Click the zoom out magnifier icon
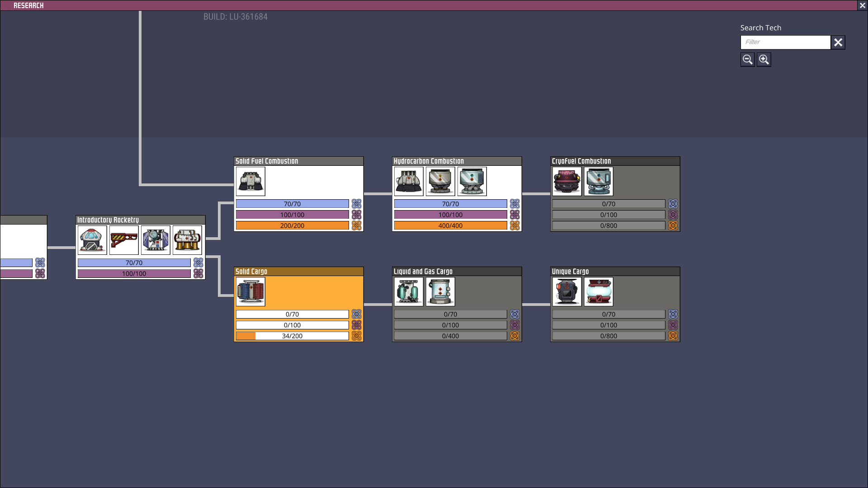868x488 pixels. pyautogui.click(x=747, y=60)
